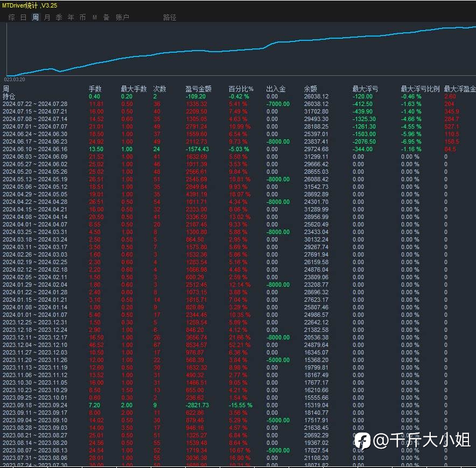476x468 pixels.
Task: Open the 月 monthly tab
Action: [47, 17]
